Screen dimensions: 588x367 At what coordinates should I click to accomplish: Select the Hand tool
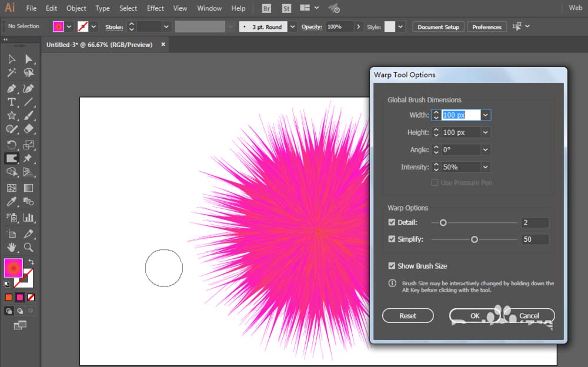12,247
